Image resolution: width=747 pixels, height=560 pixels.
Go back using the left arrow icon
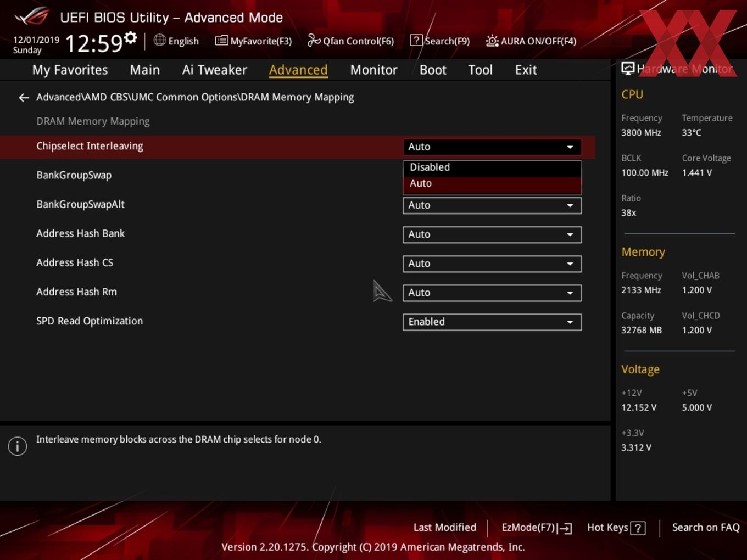tap(24, 98)
